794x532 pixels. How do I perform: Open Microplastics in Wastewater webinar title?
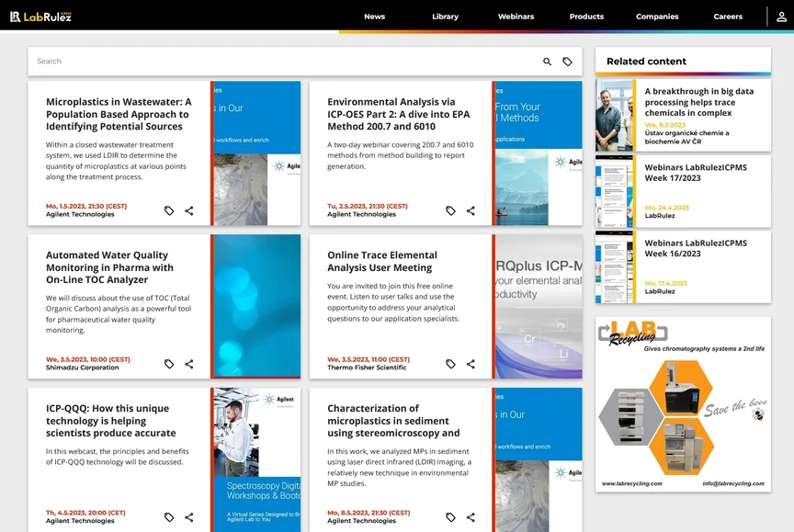(119, 114)
